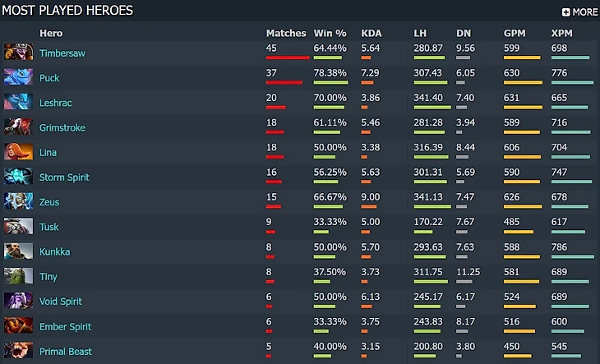
Task: Click Timbersaw's 45 matches value
Action: 271,48
